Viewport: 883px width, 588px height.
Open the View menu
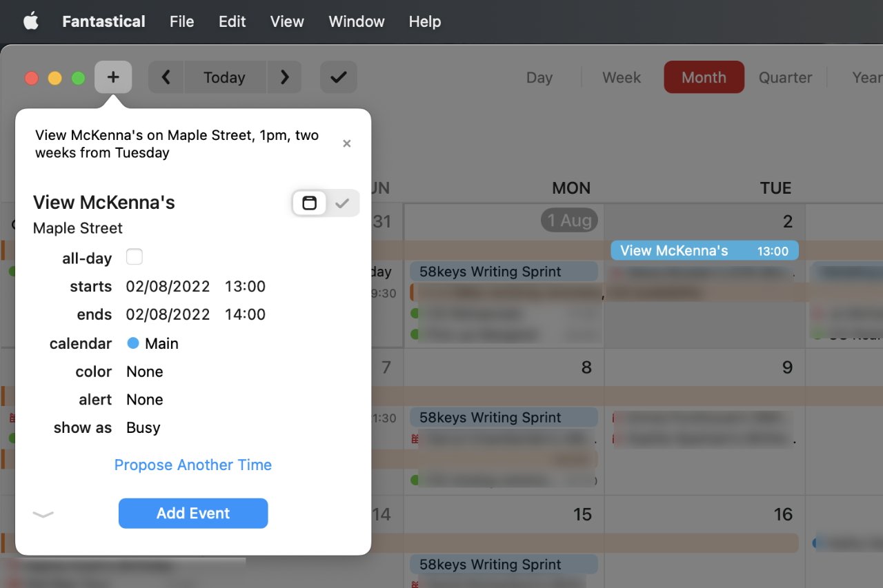tap(287, 21)
